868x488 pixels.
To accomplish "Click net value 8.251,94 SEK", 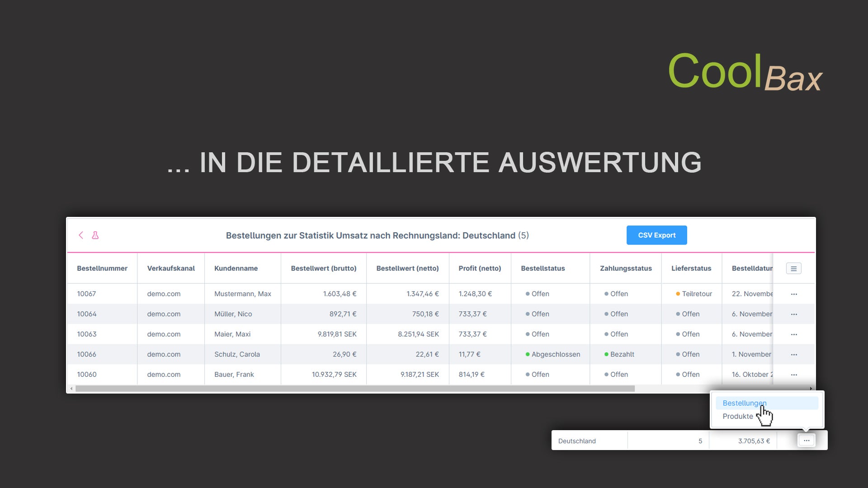I will coord(418,334).
